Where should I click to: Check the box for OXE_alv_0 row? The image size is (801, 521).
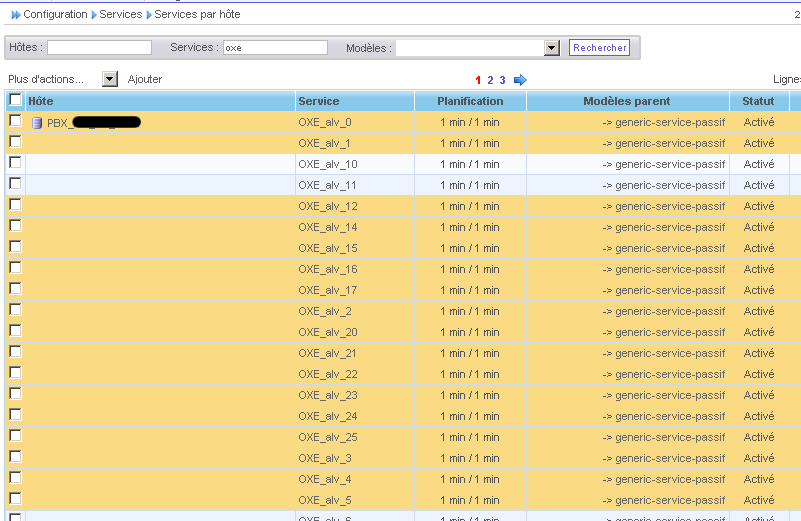(15, 121)
